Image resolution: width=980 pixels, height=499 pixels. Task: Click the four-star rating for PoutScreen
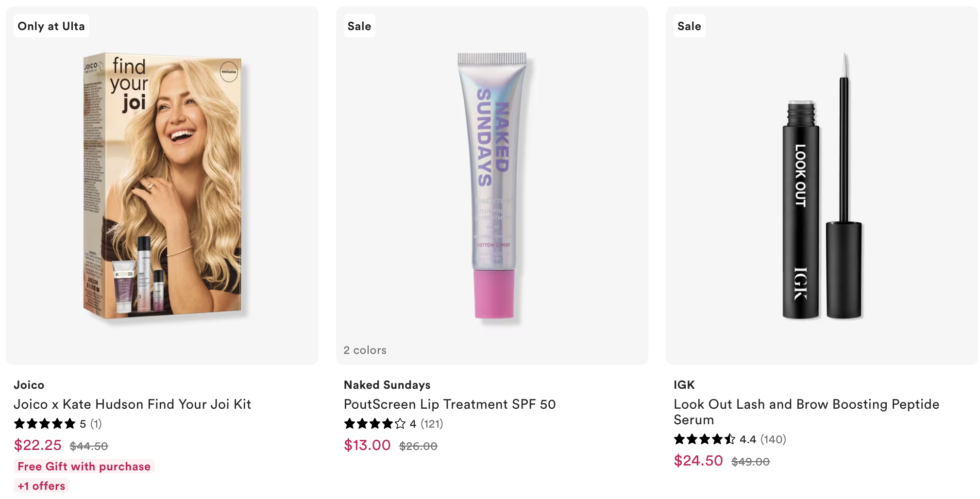374,424
